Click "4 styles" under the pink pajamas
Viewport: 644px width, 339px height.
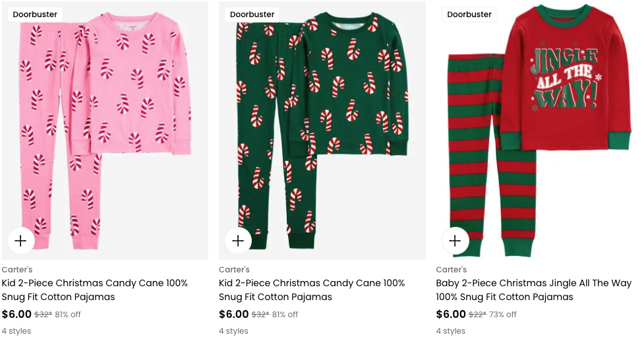coord(16,331)
